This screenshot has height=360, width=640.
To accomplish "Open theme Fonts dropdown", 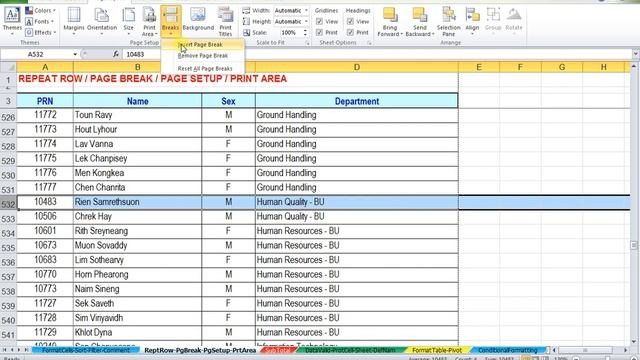I will tap(39, 21).
